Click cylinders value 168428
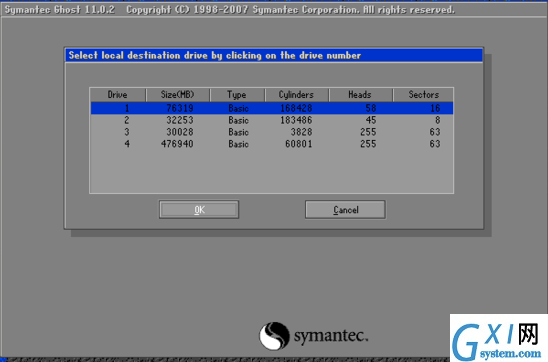 click(296, 108)
